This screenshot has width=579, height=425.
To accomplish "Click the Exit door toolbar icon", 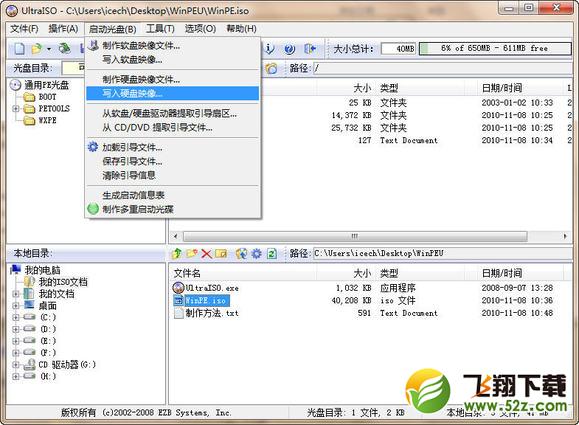I will [309, 48].
